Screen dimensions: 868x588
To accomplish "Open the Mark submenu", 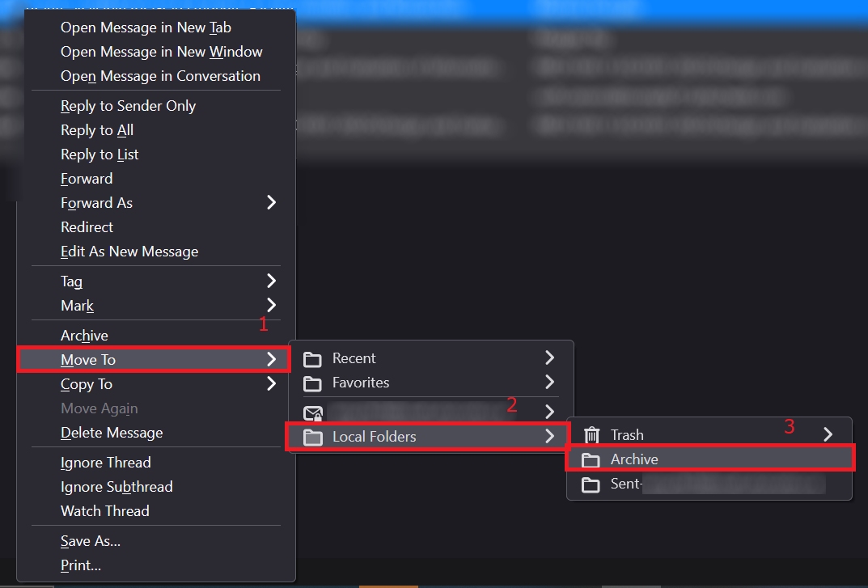I will click(156, 306).
